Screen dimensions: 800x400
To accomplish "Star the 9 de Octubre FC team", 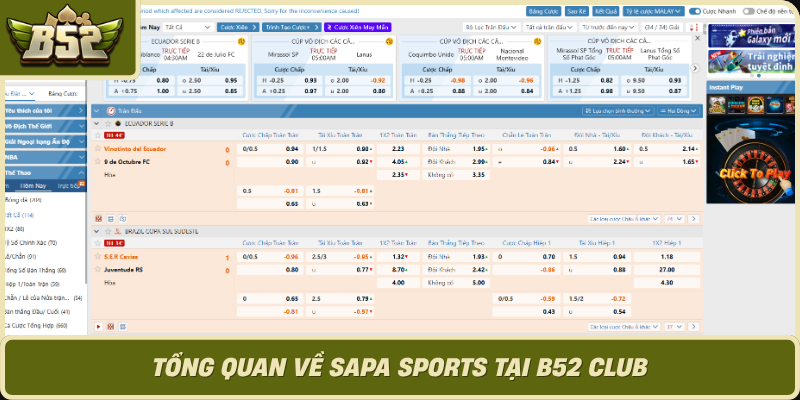I will tap(97, 161).
